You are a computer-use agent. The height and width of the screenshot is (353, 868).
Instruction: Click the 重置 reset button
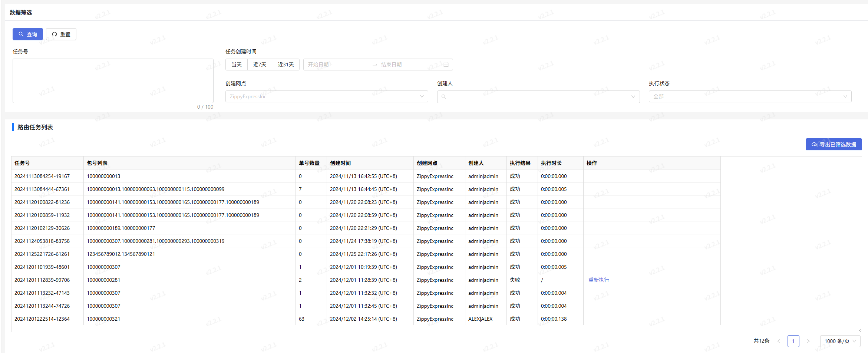point(61,34)
